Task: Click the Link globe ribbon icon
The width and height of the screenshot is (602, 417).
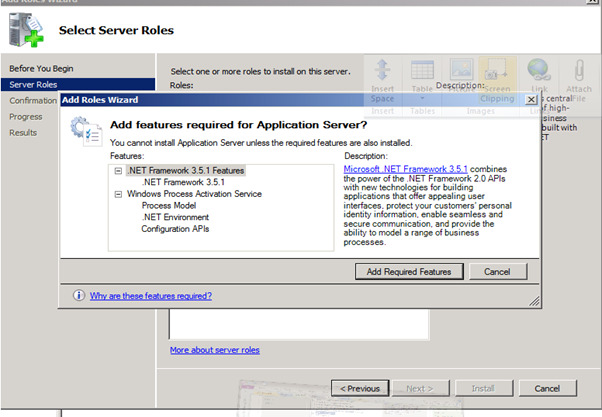Action: coord(539,70)
